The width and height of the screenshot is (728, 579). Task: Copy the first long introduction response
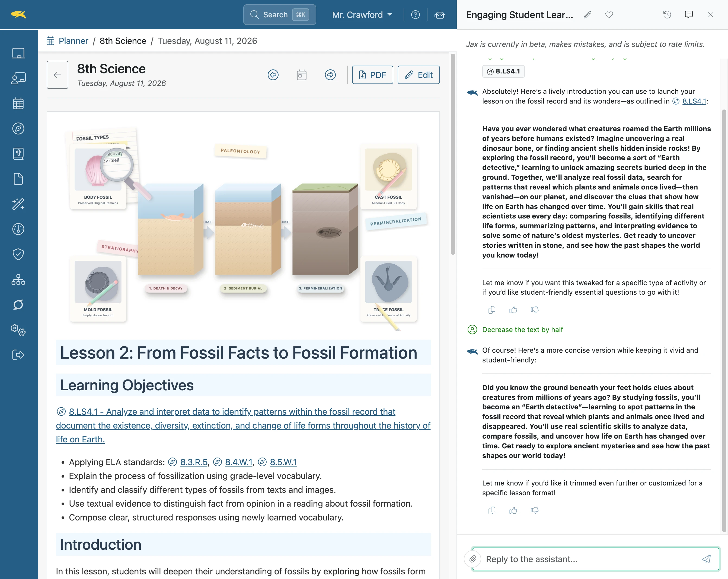492,310
